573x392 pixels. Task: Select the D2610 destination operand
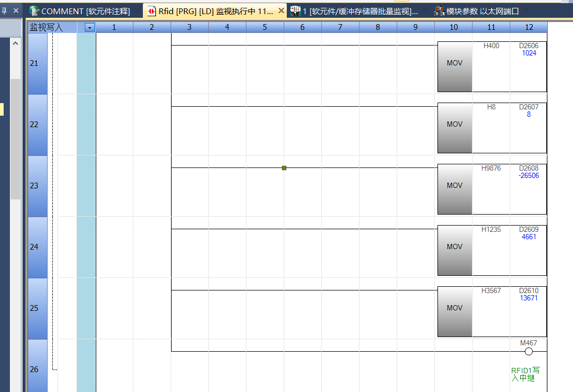point(529,291)
